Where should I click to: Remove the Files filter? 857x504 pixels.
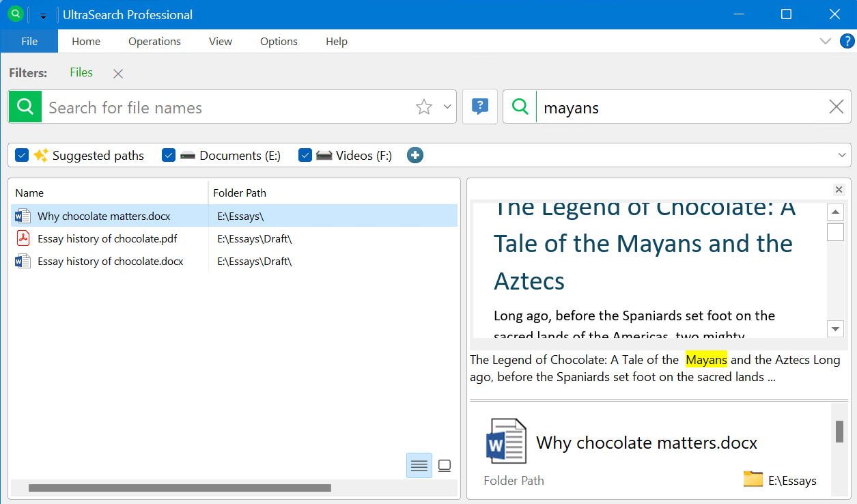tap(118, 74)
